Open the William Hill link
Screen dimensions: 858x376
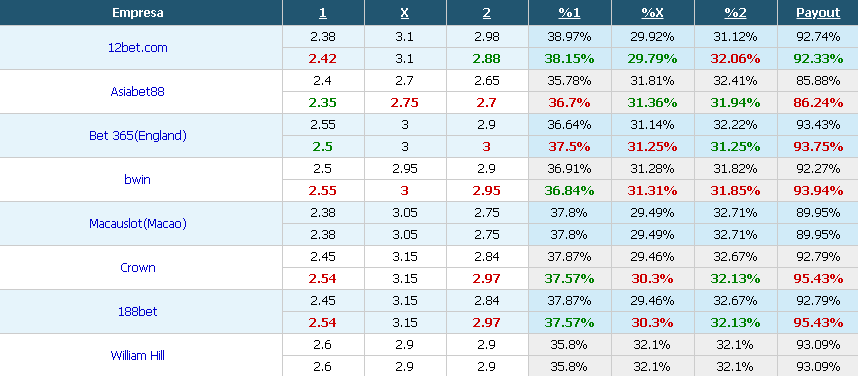pos(137,355)
